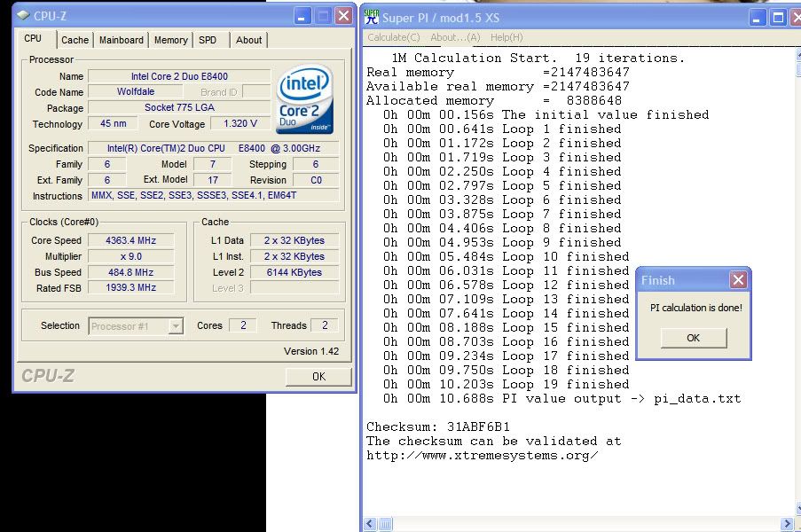Click the Cores count field

coord(243,325)
